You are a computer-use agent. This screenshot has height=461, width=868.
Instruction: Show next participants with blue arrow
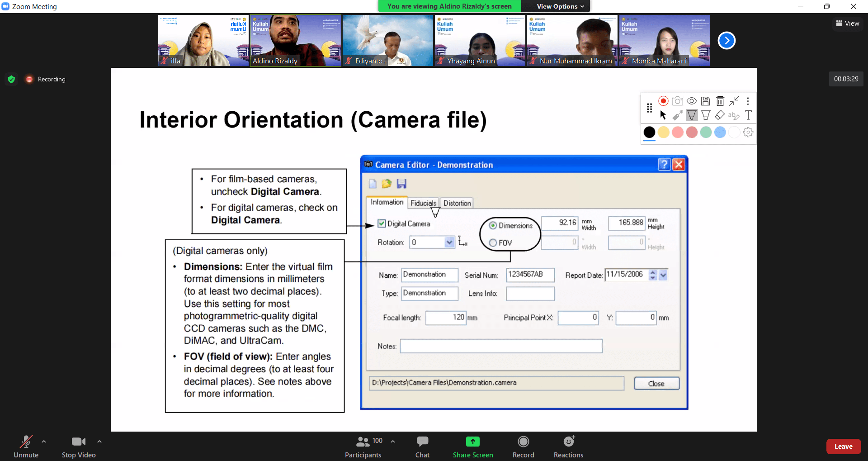pos(726,41)
